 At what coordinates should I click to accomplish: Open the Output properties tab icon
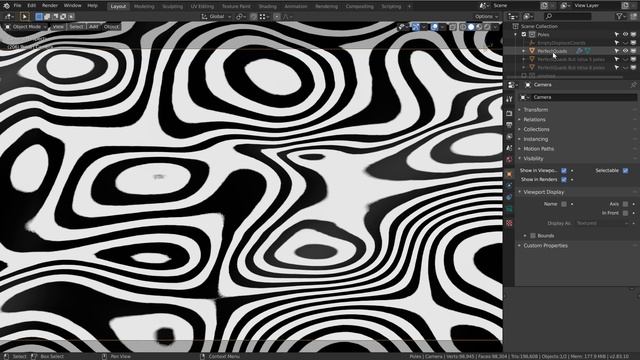coord(509,125)
